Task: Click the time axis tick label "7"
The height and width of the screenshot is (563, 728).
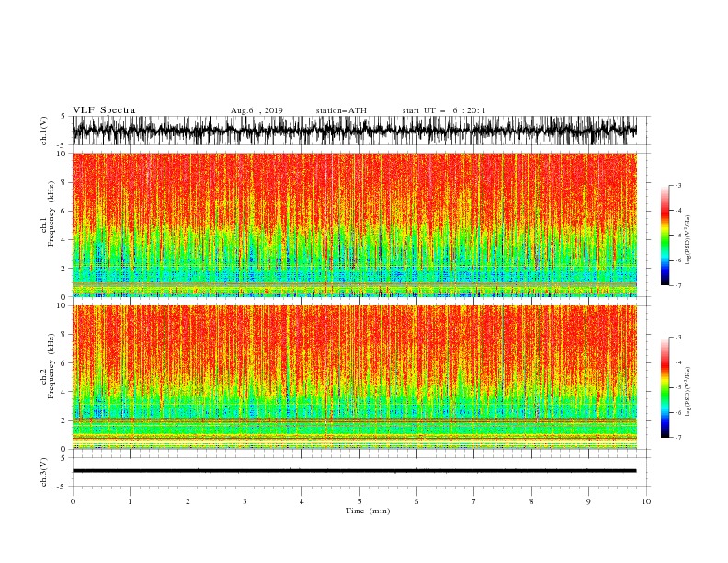Action: point(474,501)
